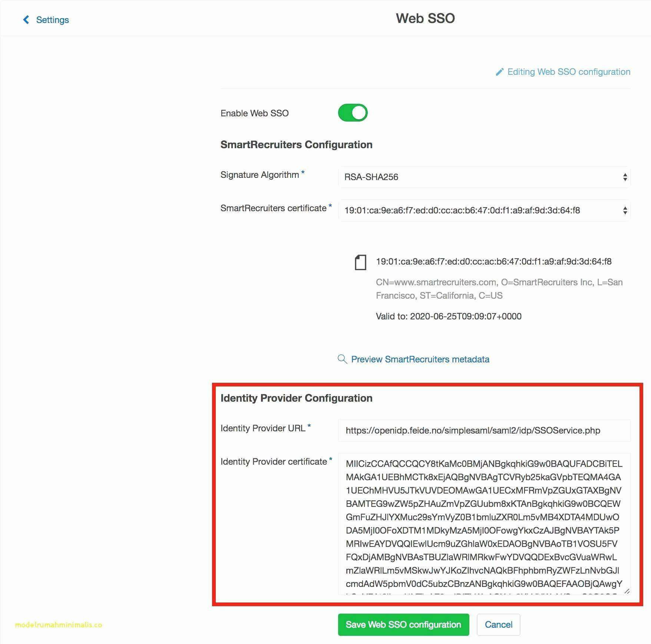The height and width of the screenshot is (644, 651).
Task: Open the SmartRecruiters certificate fingerprint dropdown
Action: coord(484,210)
